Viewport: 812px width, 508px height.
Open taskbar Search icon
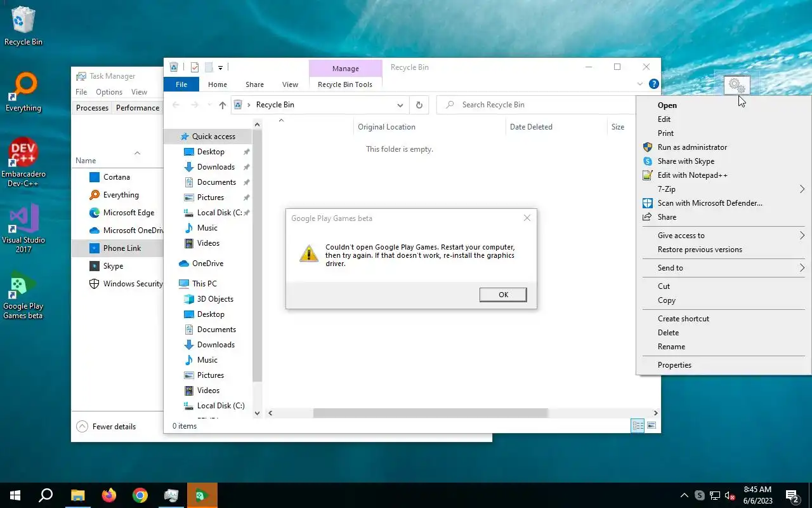coord(46,495)
